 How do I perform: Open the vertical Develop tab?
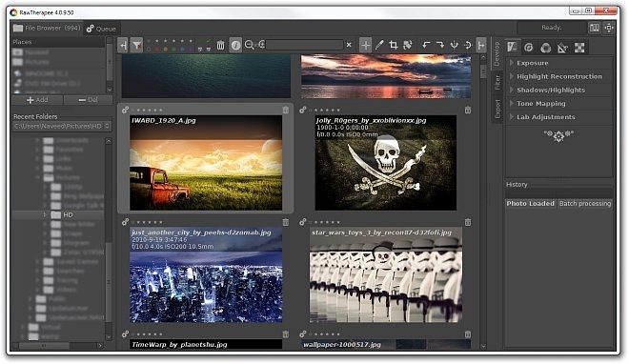point(497,53)
